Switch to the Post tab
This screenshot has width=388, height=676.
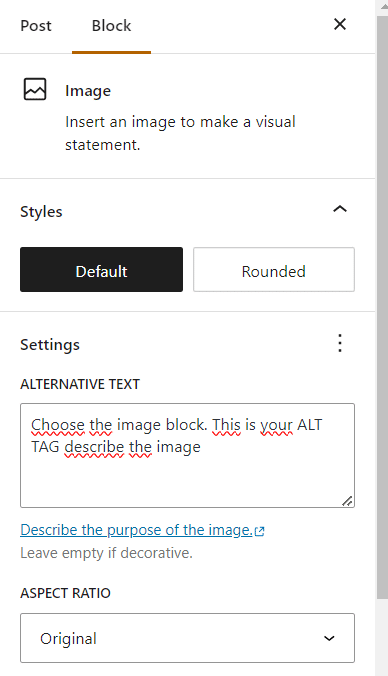pos(36,26)
